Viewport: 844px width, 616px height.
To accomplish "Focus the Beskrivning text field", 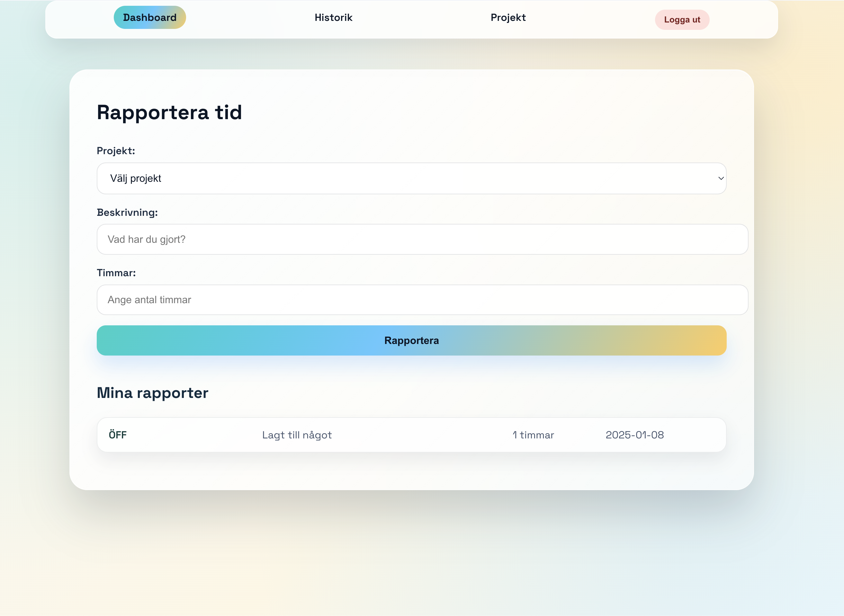I will 422,239.
